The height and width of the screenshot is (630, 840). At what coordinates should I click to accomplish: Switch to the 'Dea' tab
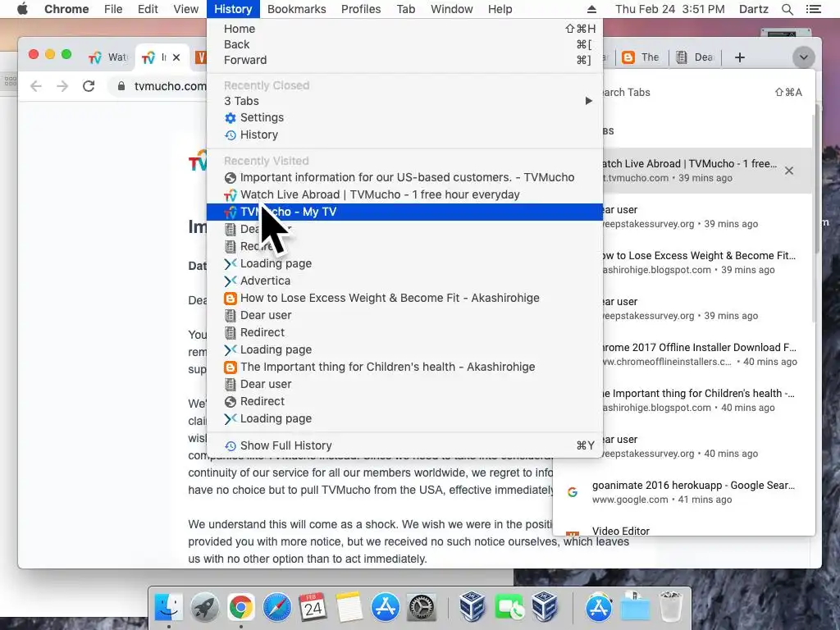694,57
